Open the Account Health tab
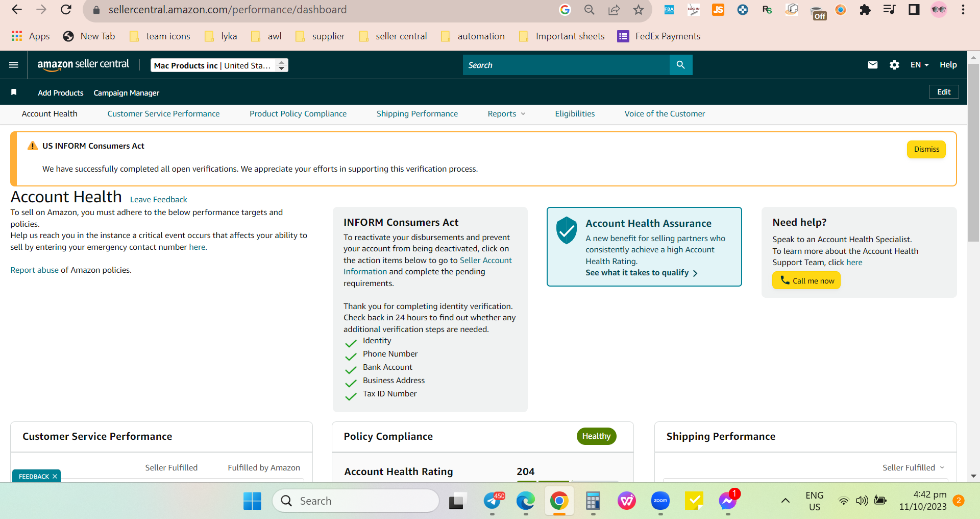980x519 pixels. pos(50,114)
